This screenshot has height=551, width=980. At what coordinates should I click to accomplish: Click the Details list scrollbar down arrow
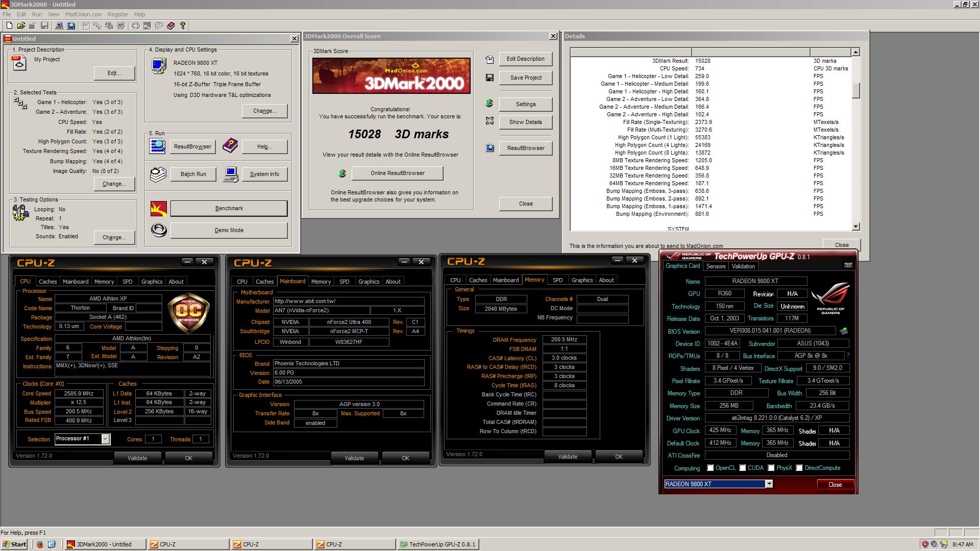pos(856,227)
